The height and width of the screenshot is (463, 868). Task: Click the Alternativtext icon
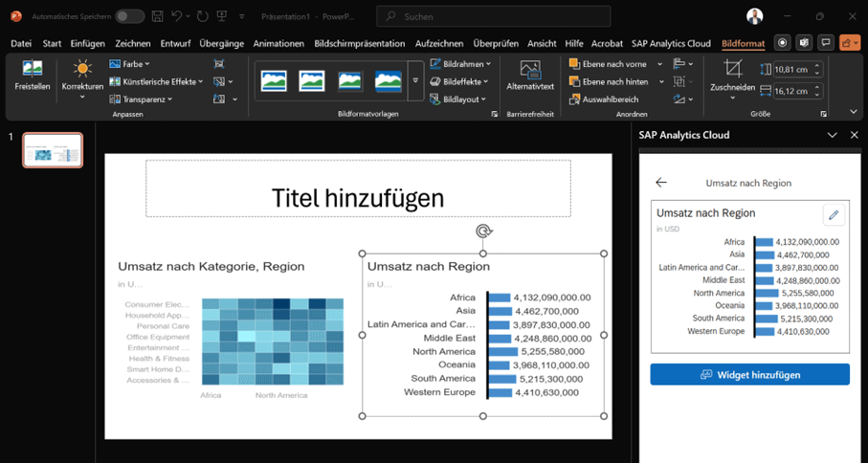pos(530,75)
